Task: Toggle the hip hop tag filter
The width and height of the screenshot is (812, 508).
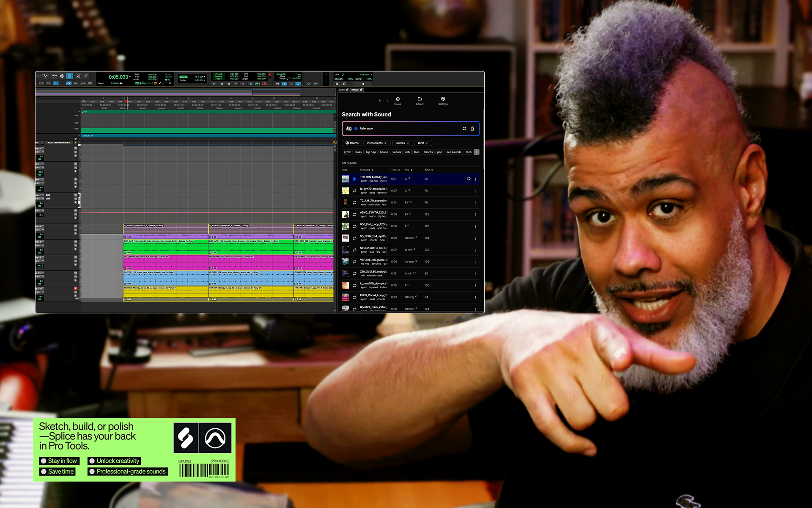Action: pyautogui.click(x=371, y=152)
